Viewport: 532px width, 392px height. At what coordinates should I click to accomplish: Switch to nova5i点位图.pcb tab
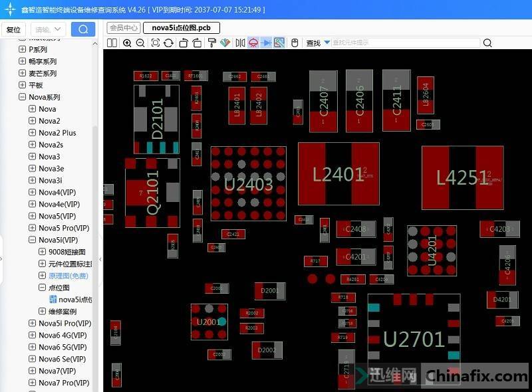tap(181, 28)
